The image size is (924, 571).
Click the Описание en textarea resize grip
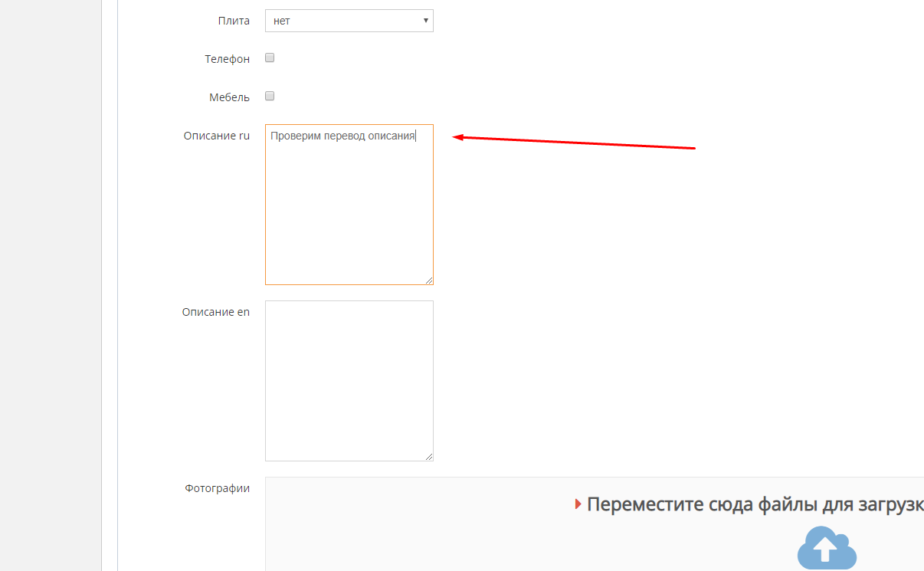pyautogui.click(x=429, y=457)
